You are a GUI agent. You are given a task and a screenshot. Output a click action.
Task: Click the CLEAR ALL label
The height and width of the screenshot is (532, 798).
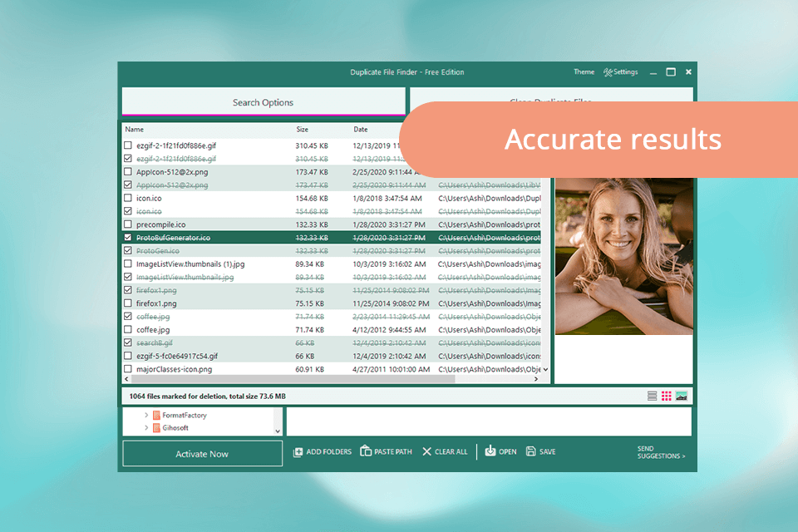451,452
